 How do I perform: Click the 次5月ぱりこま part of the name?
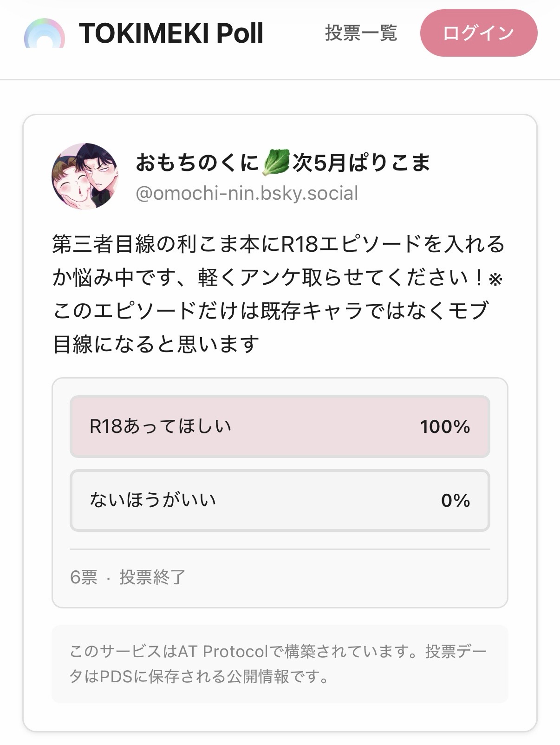[361, 163]
